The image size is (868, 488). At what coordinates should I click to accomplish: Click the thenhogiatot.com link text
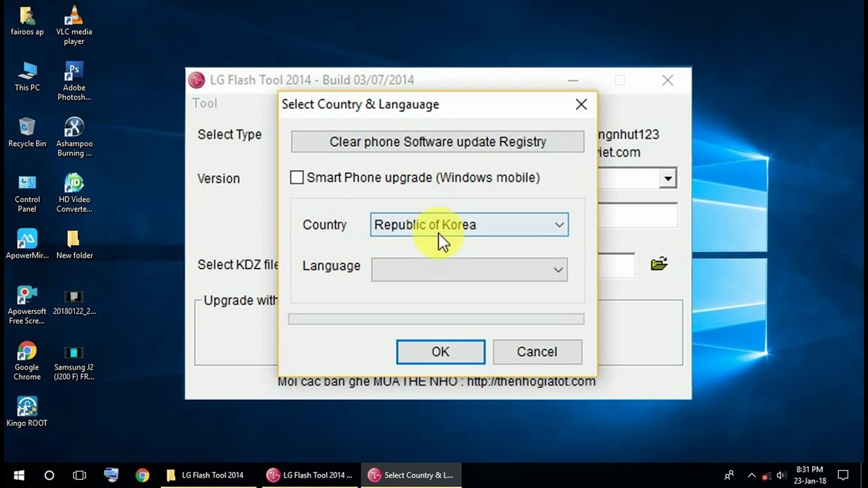pyautogui.click(x=531, y=382)
